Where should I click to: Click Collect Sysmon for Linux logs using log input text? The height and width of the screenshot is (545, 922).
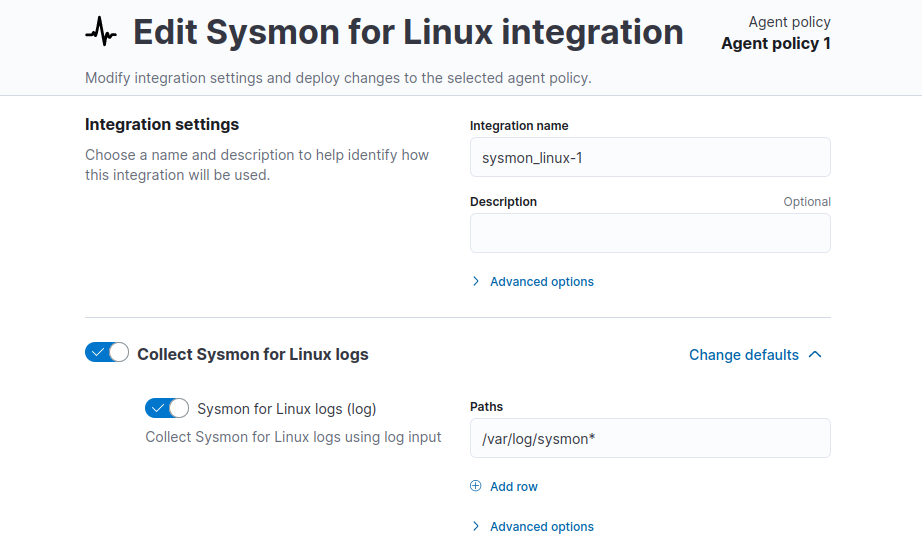point(293,437)
